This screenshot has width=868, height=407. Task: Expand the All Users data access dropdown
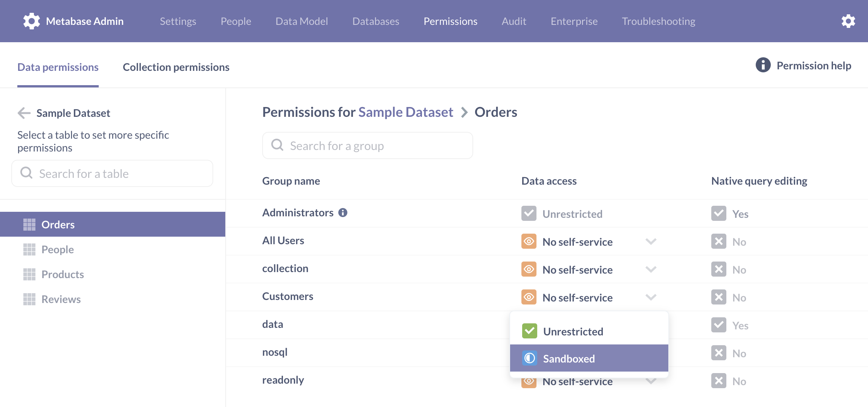pyautogui.click(x=651, y=241)
